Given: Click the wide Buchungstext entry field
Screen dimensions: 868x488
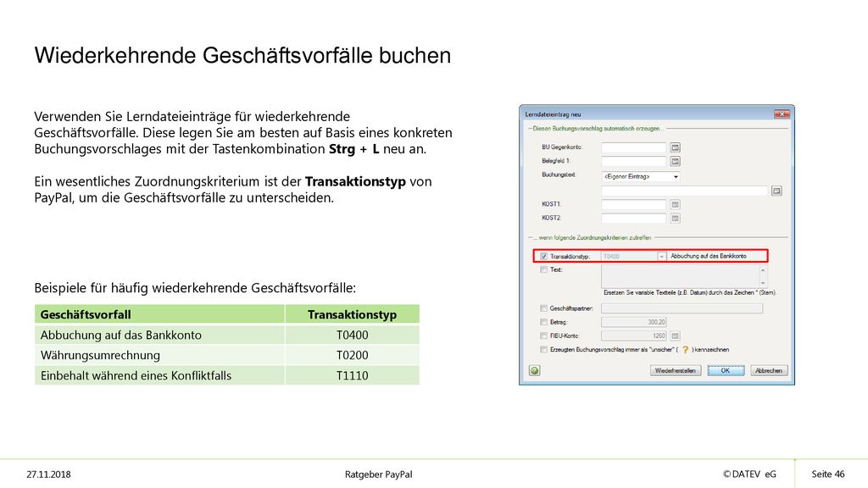Looking at the screenshot, I should pos(685,191).
